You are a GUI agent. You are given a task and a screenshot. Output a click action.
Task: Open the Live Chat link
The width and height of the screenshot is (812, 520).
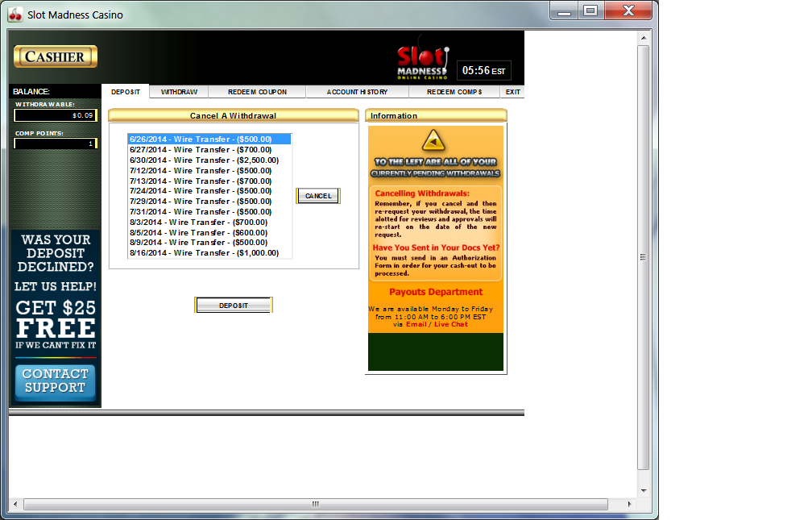[450, 324]
